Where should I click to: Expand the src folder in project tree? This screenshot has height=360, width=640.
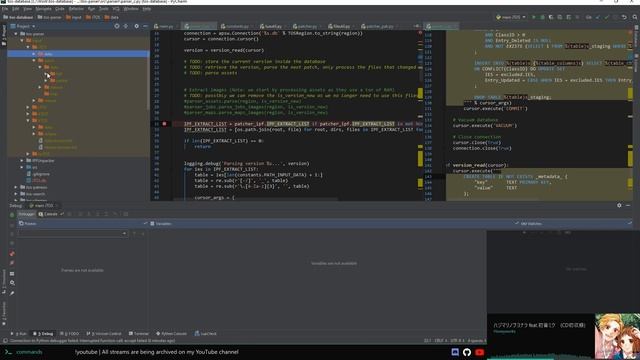[x=22, y=167]
